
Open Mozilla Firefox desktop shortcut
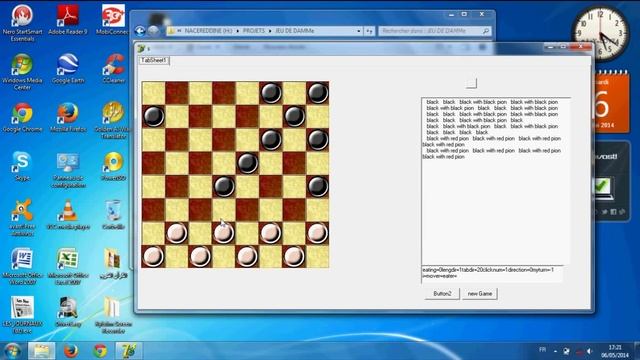click(68, 118)
